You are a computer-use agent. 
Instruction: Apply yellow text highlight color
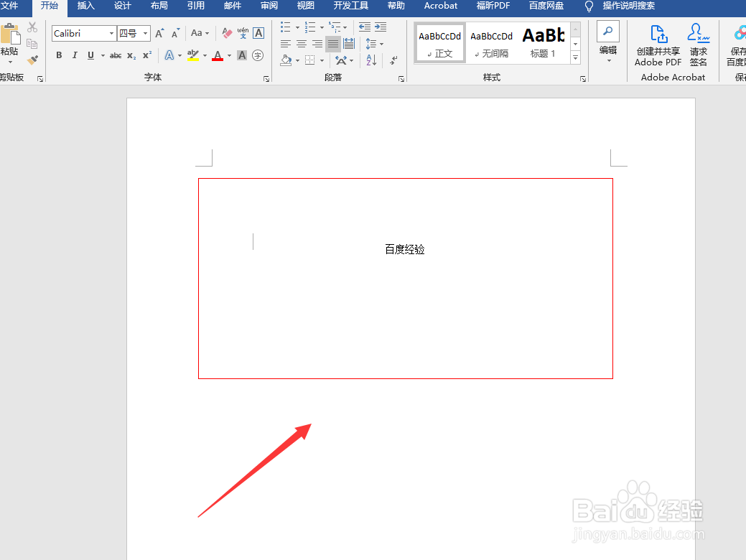tap(192, 56)
